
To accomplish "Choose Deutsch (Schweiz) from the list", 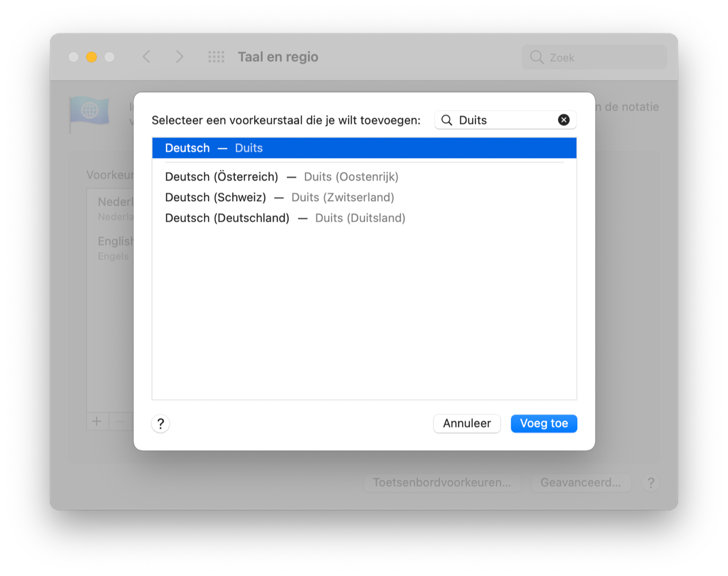I will click(279, 197).
